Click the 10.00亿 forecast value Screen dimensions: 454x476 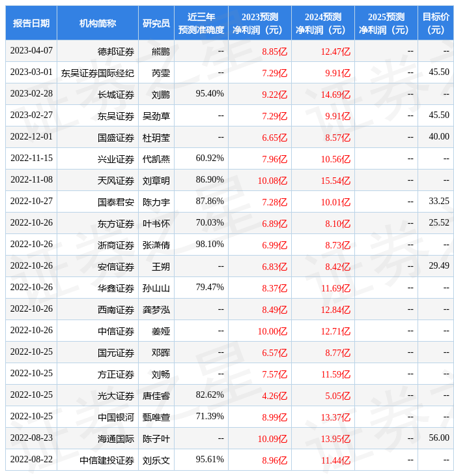tap(272, 331)
